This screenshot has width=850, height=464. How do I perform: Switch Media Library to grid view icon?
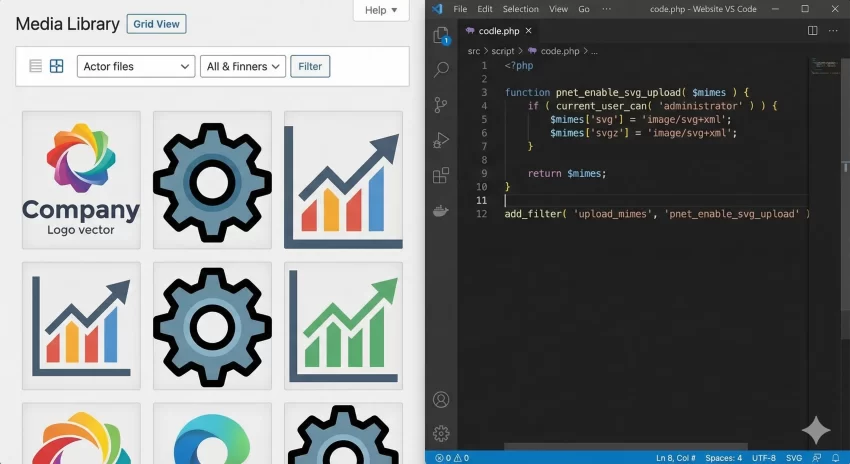(56, 66)
